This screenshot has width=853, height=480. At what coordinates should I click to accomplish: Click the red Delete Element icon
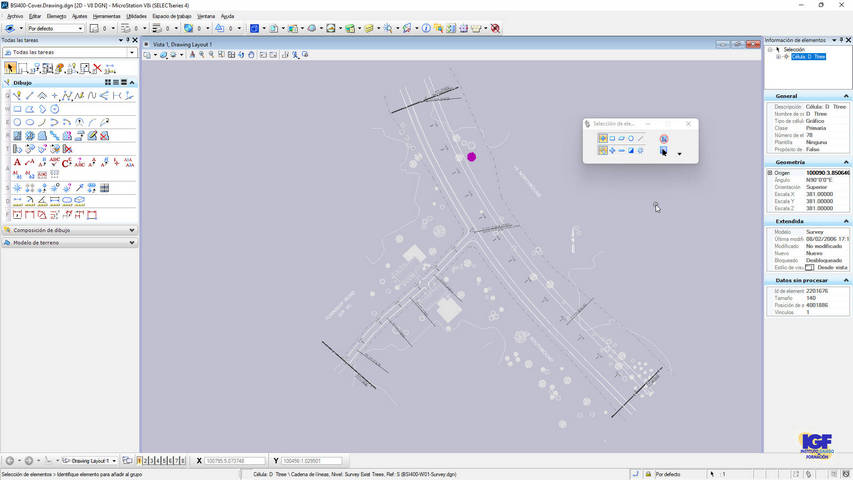click(97, 68)
